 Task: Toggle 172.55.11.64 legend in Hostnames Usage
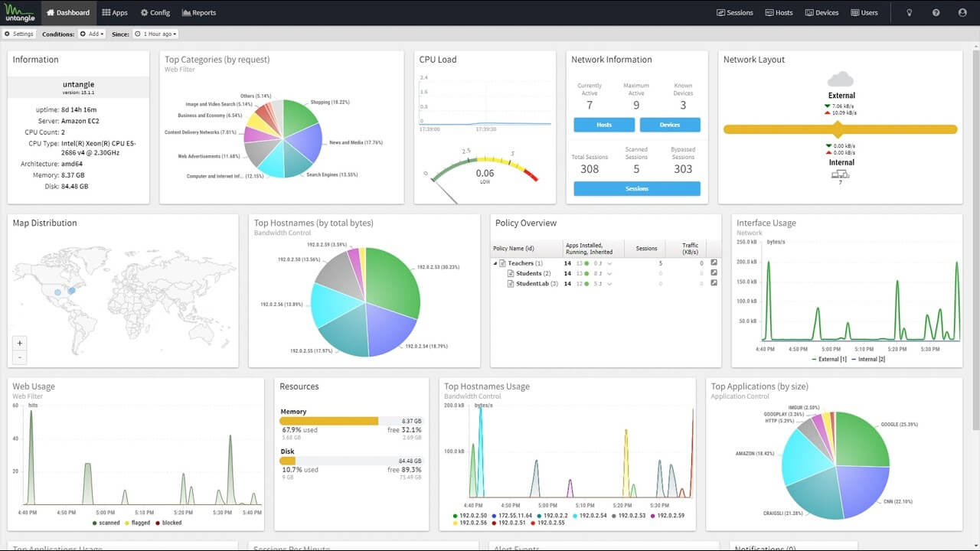tap(514, 515)
